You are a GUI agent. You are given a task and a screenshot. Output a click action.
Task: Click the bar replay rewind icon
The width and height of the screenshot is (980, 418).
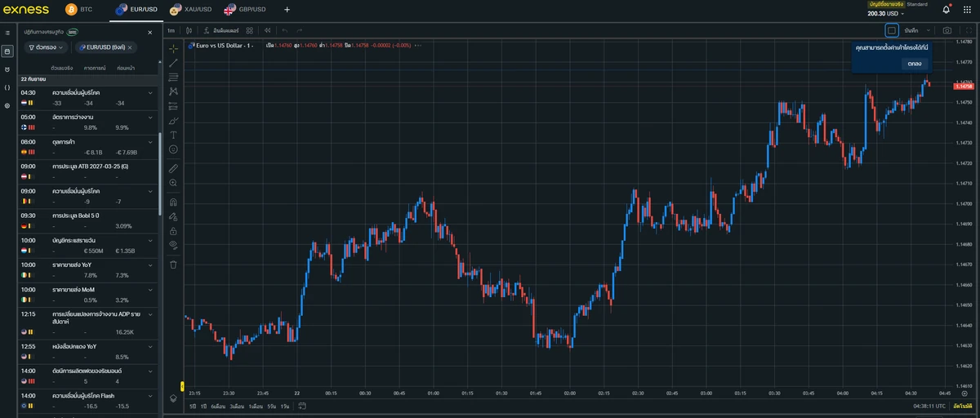pos(267,30)
